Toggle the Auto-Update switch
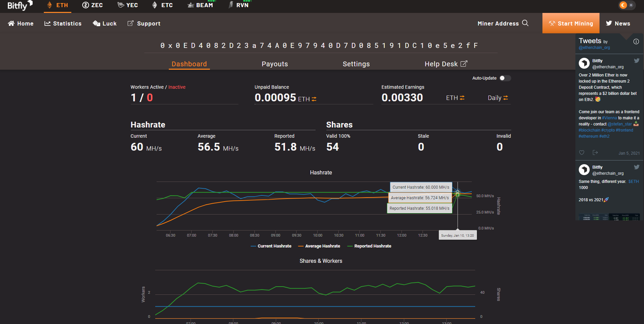Screen dimensions: 644x324 click(505, 78)
